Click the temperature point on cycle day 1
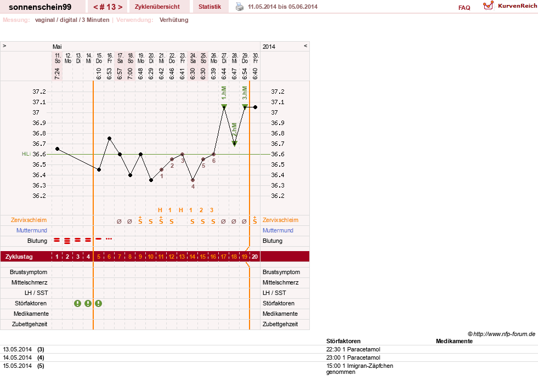Image resolution: width=538 pixels, height=392 pixels. 57,149
